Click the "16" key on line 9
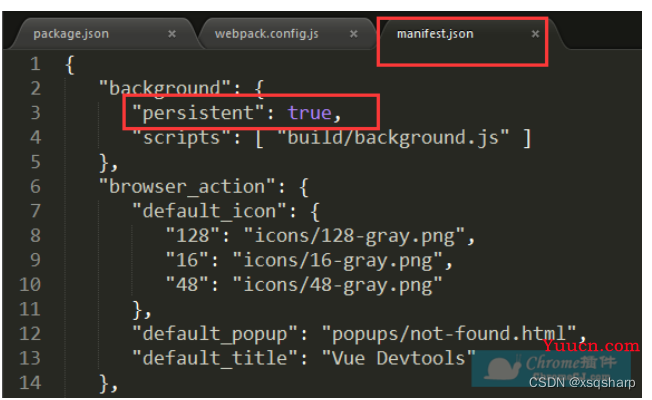This screenshot has width=652, height=400. tap(187, 260)
